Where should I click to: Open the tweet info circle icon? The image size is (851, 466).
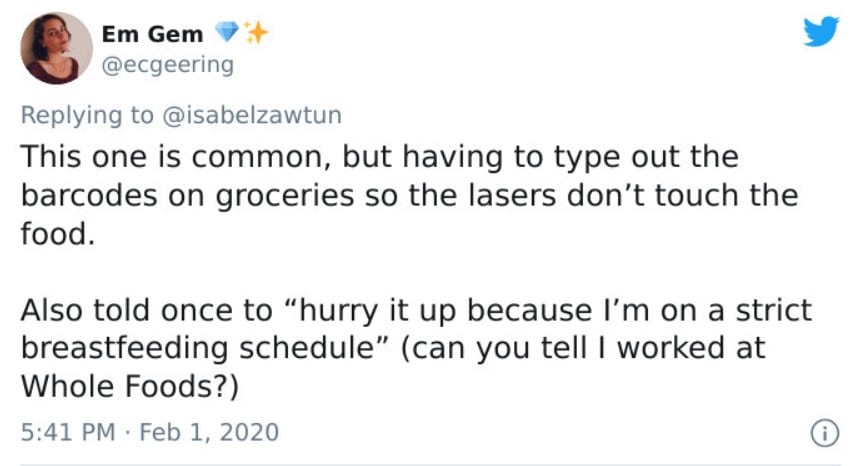coord(825,434)
